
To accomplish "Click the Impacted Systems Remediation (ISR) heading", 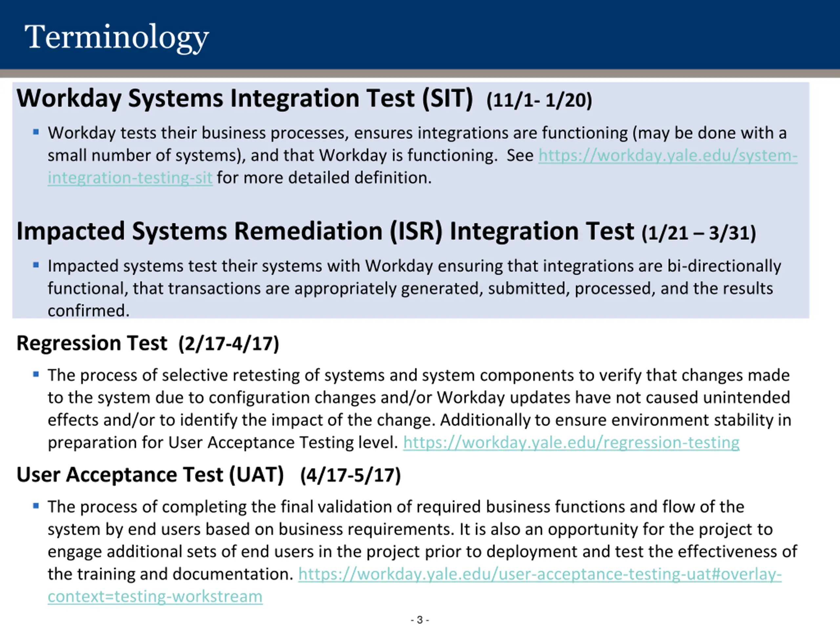I will click(325, 231).
